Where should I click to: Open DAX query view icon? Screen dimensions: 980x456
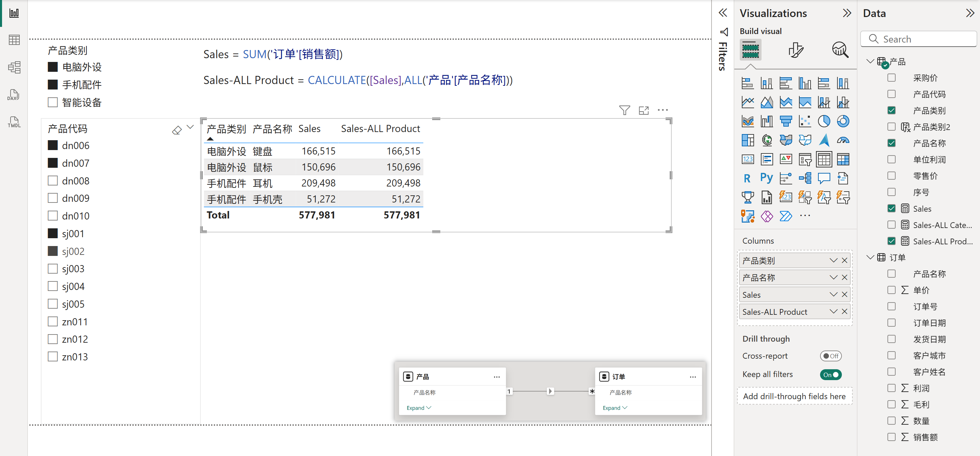coord(13,95)
